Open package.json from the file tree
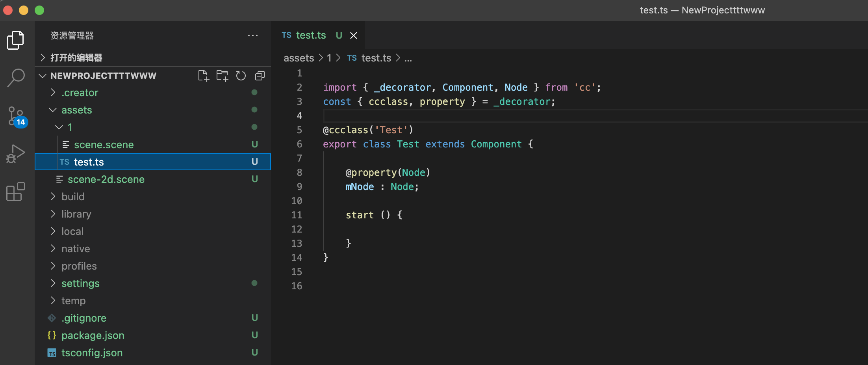This screenshot has height=365, width=868. pos(93,335)
